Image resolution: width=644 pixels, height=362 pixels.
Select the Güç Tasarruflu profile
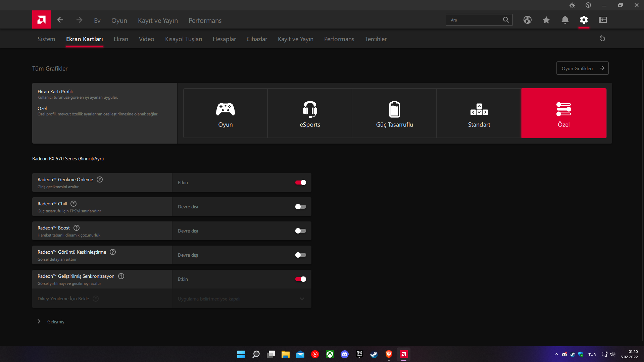(x=395, y=113)
